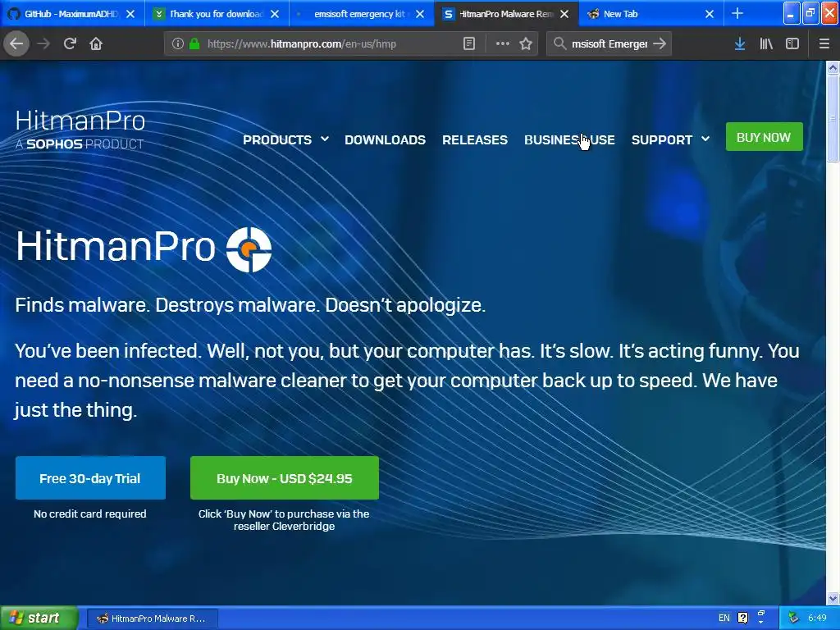Open the page actions three-dot menu
840x630 pixels.
503,43
